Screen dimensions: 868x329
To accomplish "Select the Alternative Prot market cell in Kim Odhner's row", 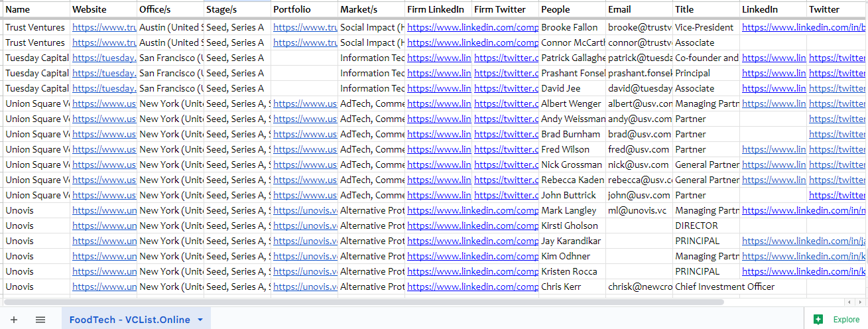I will (x=371, y=256).
